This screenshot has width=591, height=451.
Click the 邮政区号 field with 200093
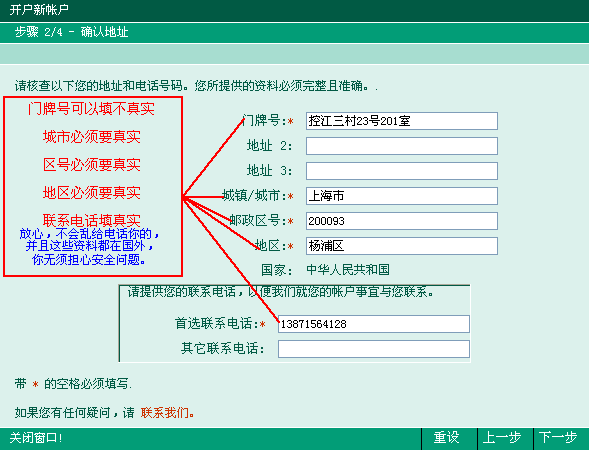pos(402,221)
